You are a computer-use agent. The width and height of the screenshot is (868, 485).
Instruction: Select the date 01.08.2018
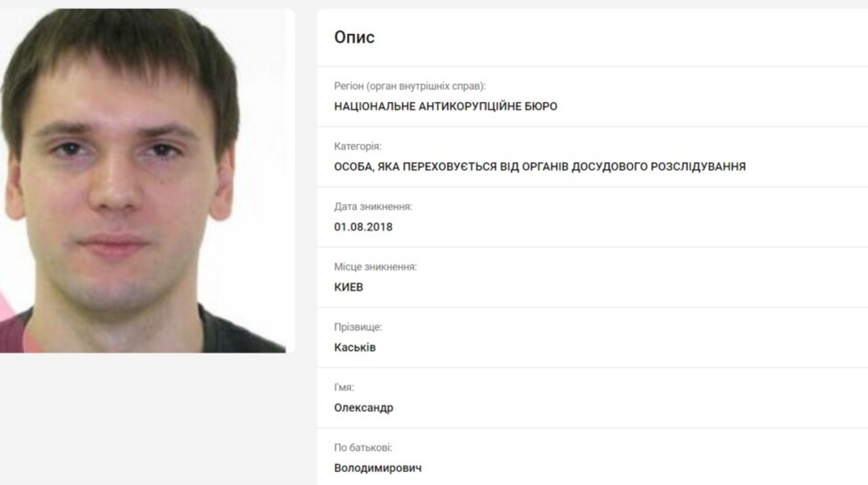(x=363, y=227)
